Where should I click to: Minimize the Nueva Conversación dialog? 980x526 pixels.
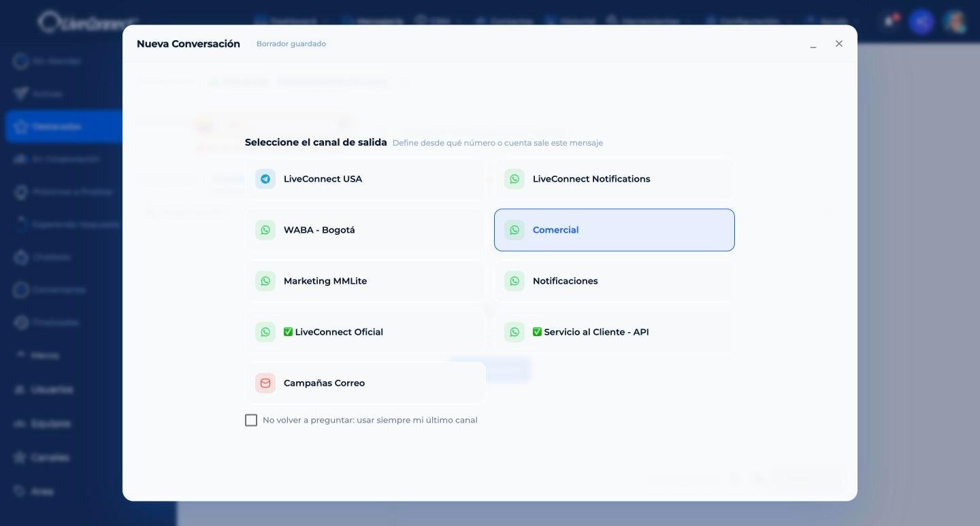click(x=813, y=44)
